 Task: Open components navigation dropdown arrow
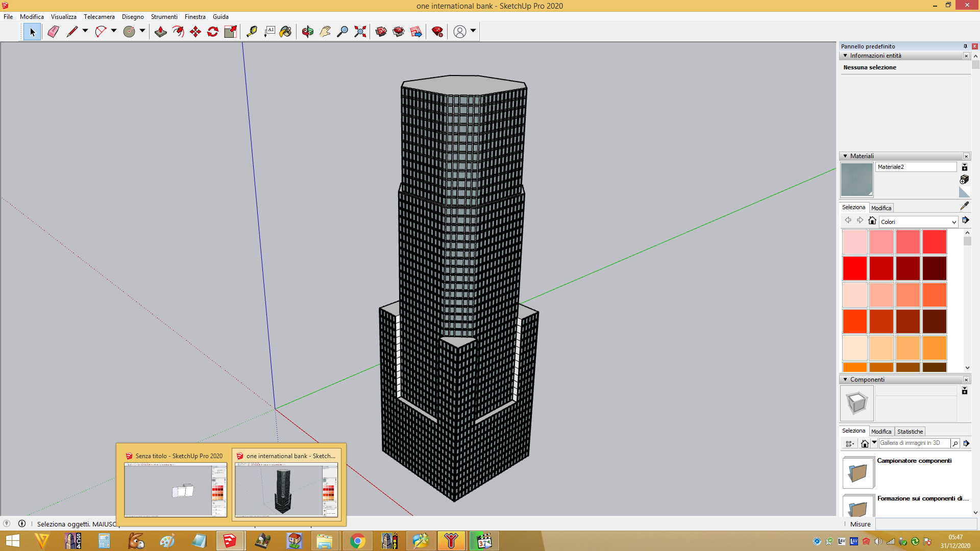[x=874, y=443]
